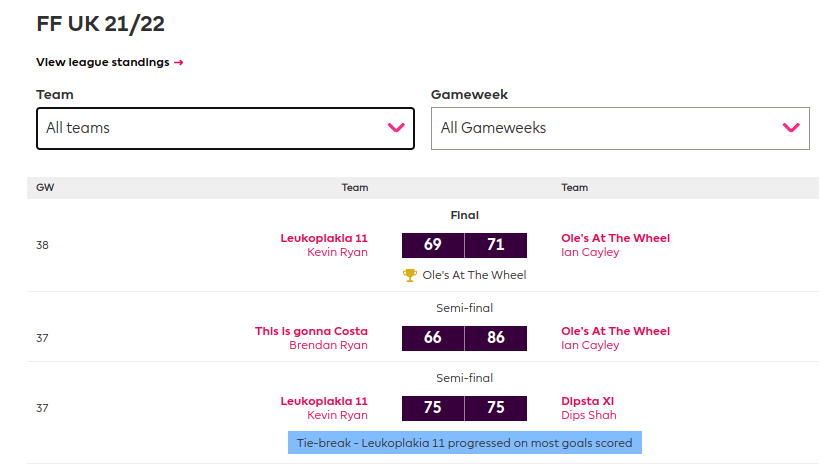Screen dimensions: 825x473
Task: Click the final score 71 box
Action: [496, 245]
